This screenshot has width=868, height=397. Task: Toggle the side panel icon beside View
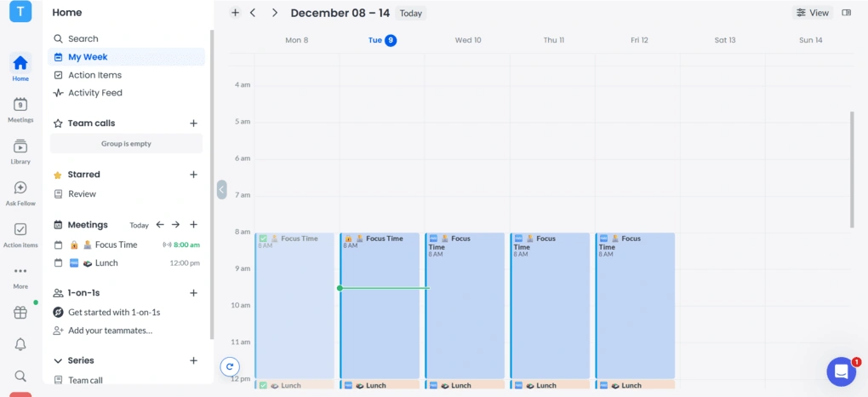point(846,13)
